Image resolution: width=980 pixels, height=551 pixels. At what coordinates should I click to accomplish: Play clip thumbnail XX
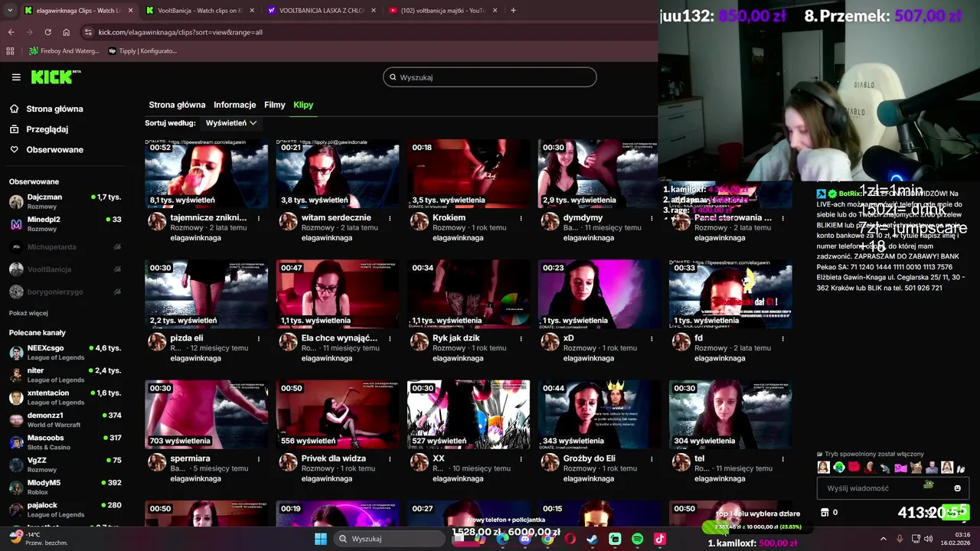coord(469,414)
